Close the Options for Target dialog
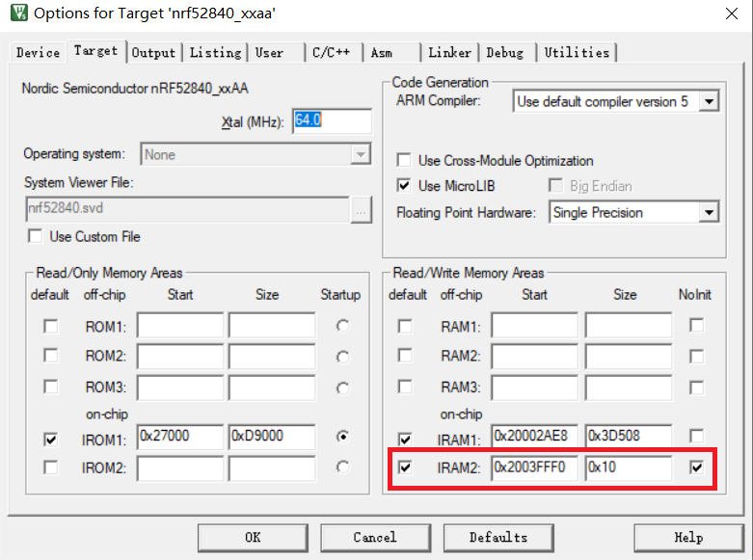 (x=731, y=13)
